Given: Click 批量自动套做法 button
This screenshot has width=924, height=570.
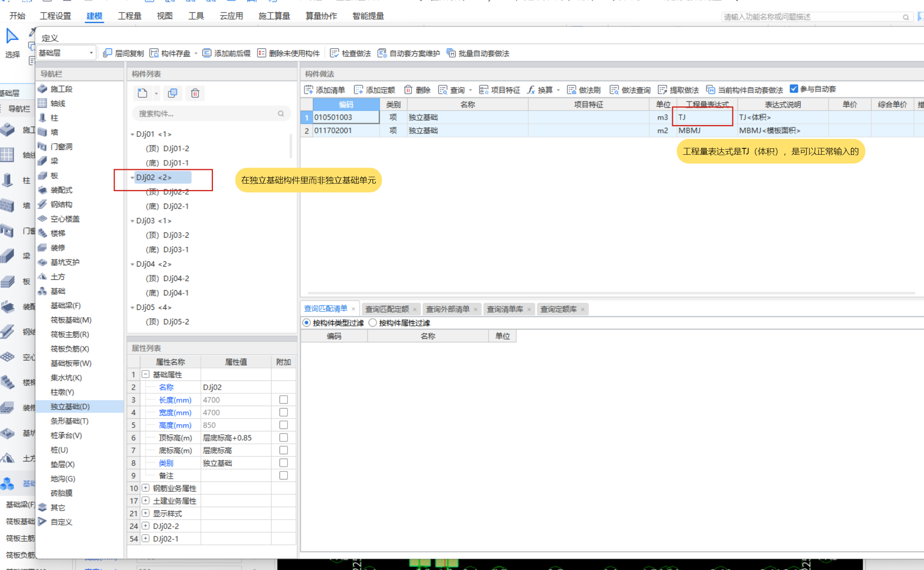Looking at the screenshot, I should pyautogui.click(x=478, y=53).
